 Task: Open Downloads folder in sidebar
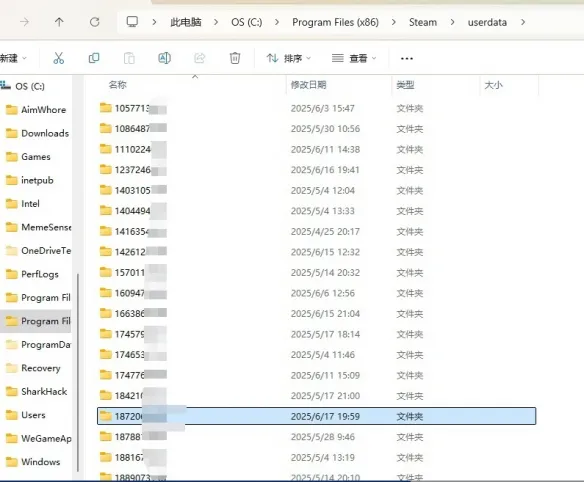[x=37, y=133]
